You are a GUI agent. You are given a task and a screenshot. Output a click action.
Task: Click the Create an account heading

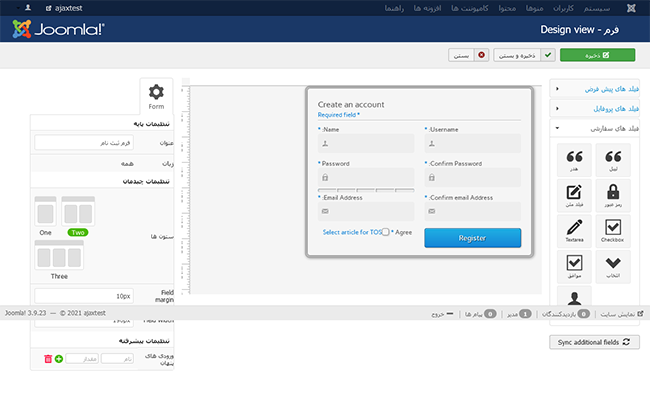click(351, 104)
